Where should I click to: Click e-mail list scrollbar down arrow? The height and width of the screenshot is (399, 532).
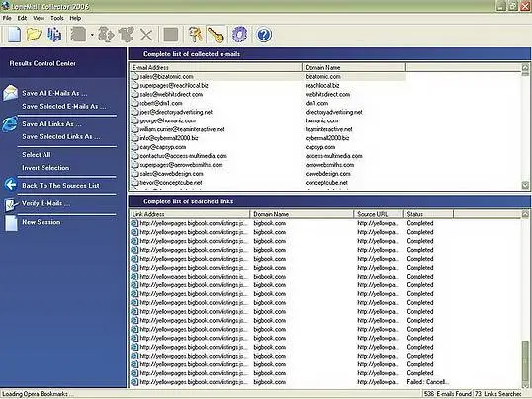pos(525,185)
